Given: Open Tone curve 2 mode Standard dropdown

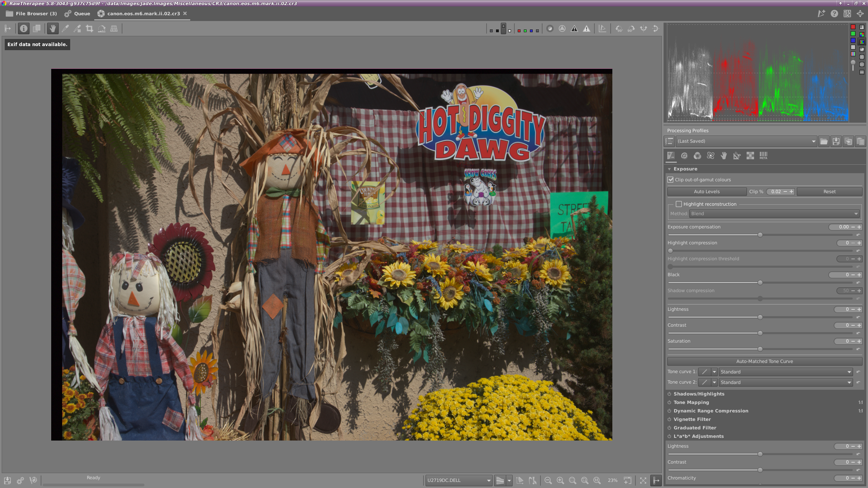Looking at the screenshot, I should coord(786,383).
